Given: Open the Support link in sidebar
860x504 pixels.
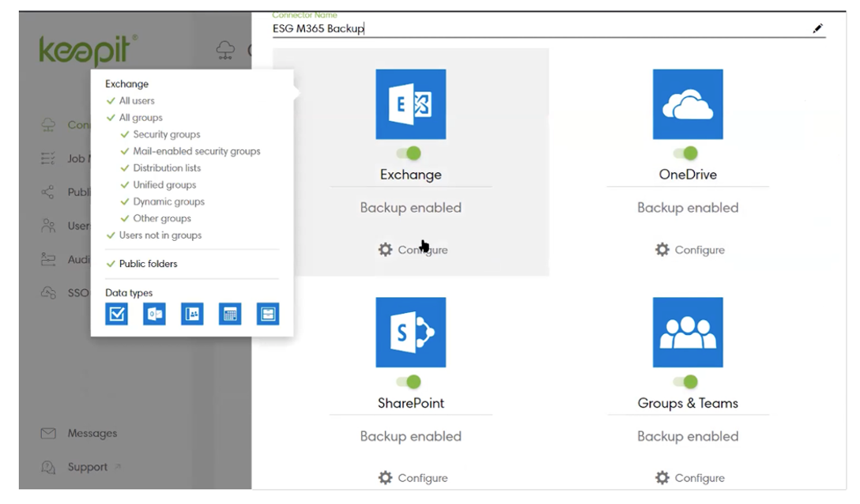Looking at the screenshot, I should pos(87,467).
